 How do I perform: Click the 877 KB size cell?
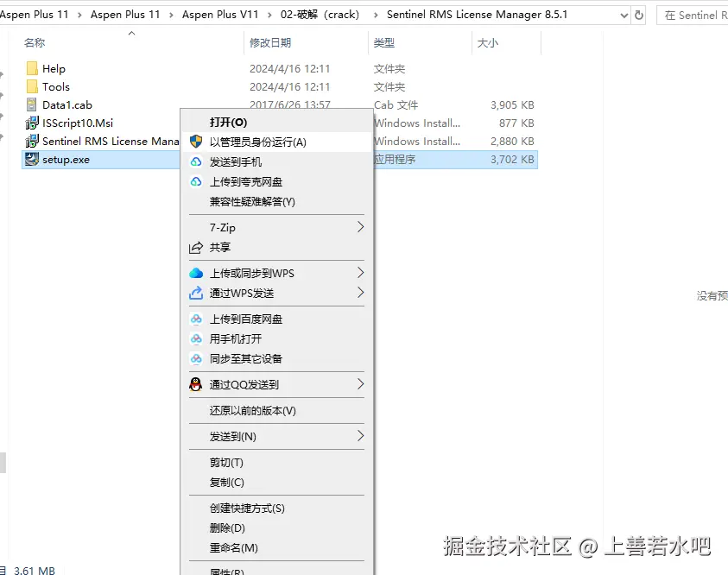(516, 123)
